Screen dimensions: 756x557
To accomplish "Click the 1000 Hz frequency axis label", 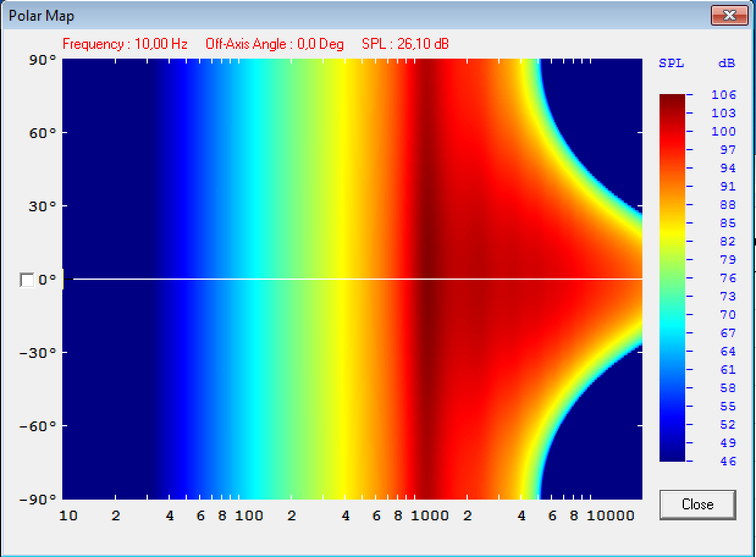I will (429, 516).
